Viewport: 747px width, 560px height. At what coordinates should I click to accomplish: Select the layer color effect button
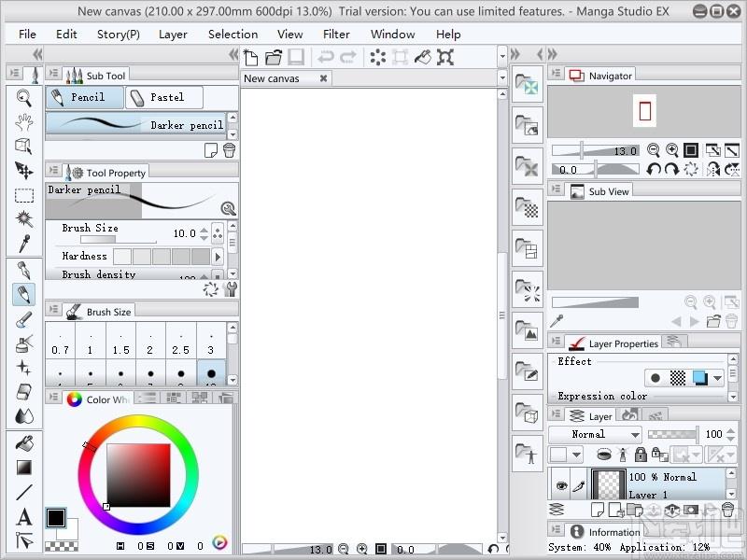(699, 378)
